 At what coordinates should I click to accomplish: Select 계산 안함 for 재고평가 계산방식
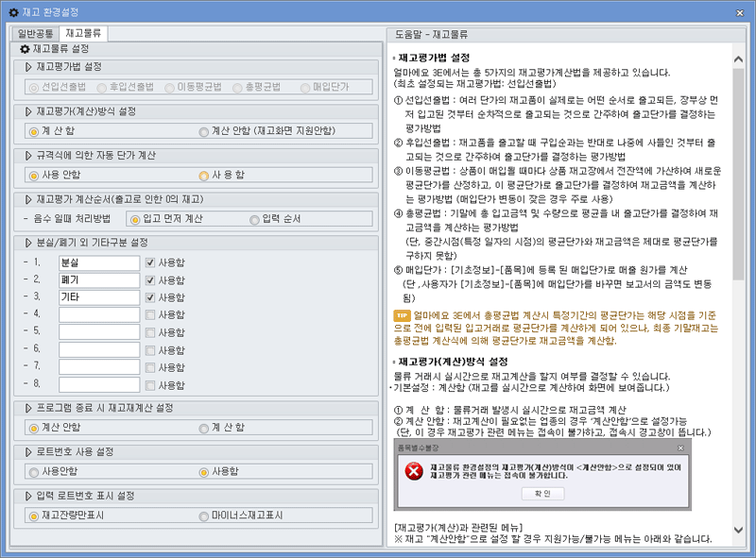click(203, 130)
